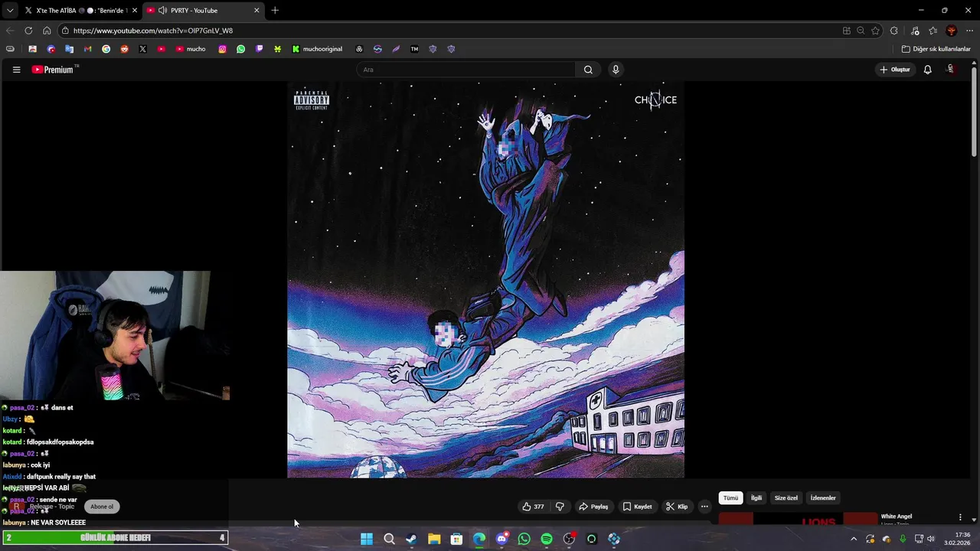
Task: Focus the YouTube Ara search field
Action: [x=467, y=70]
